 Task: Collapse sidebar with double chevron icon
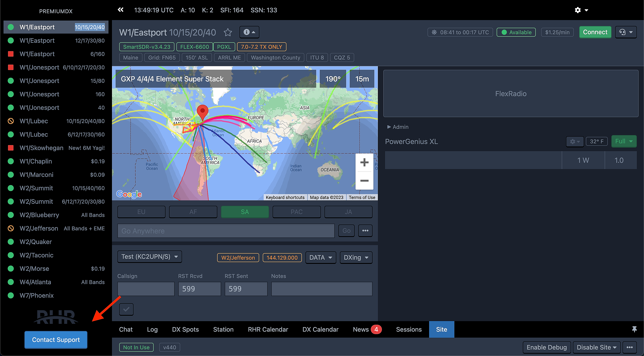pos(121,10)
